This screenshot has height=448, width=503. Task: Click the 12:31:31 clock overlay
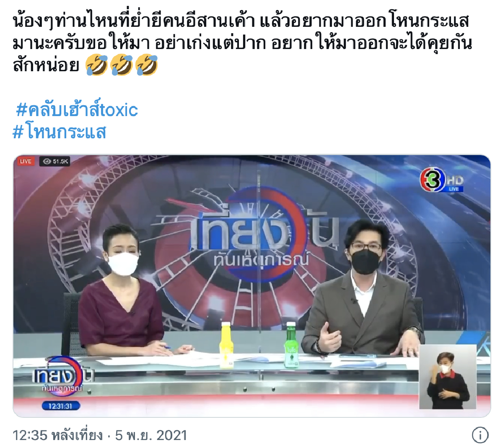click(x=60, y=406)
